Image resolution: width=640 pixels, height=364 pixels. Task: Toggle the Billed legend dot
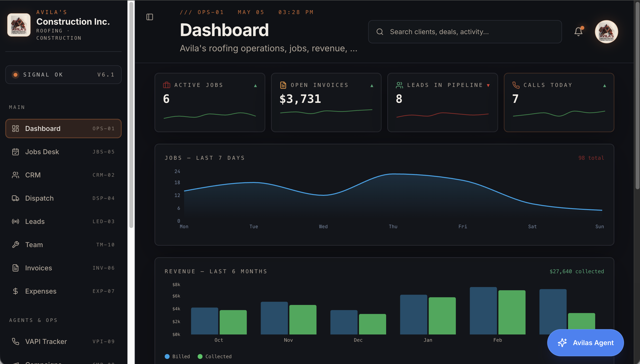[167, 356]
